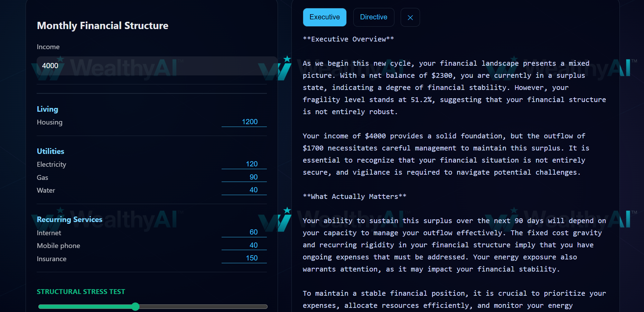This screenshot has height=312, width=644.
Task: Edit the Mobile phone amount field 40
Action: (x=244, y=245)
